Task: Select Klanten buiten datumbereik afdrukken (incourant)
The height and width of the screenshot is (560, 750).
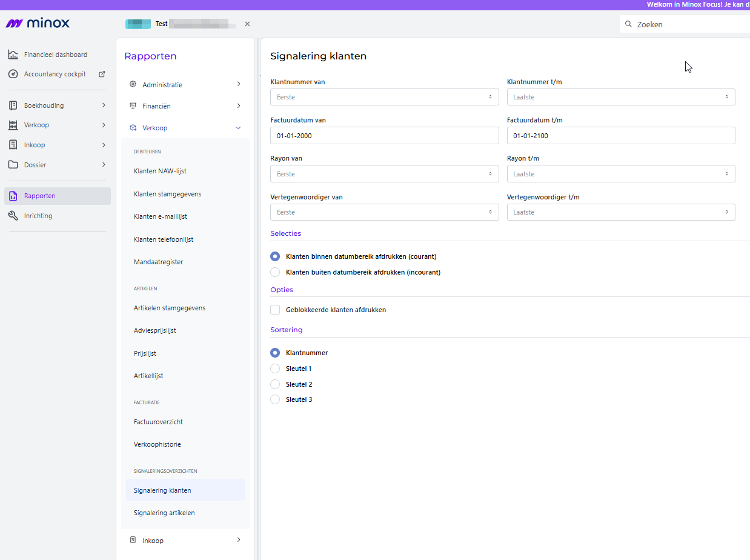Action: point(275,272)
